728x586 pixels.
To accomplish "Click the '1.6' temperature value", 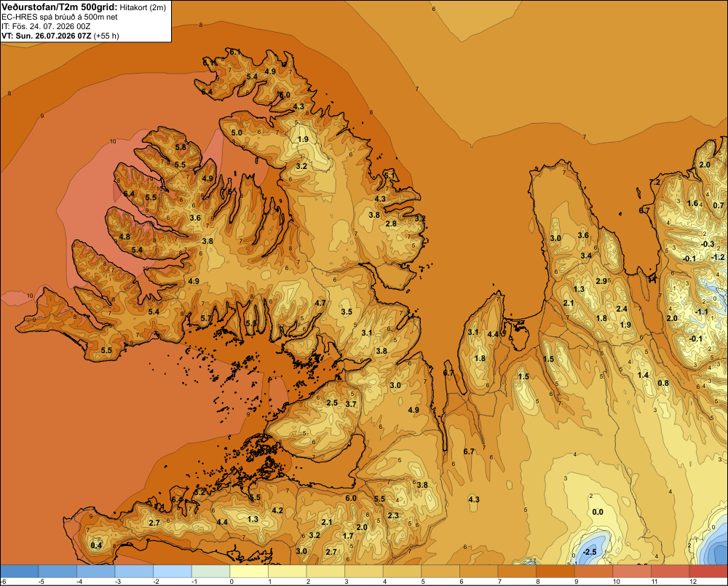I will click(x=692, y=203).
